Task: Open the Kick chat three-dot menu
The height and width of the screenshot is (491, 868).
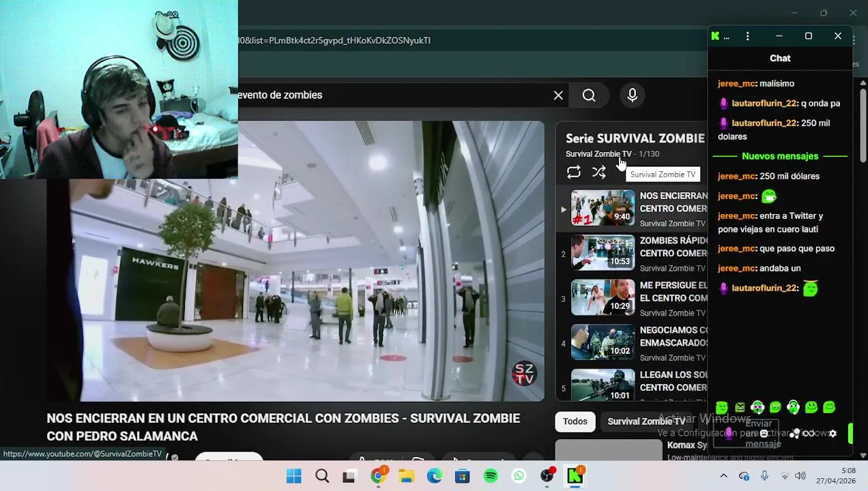Action: 748,36
